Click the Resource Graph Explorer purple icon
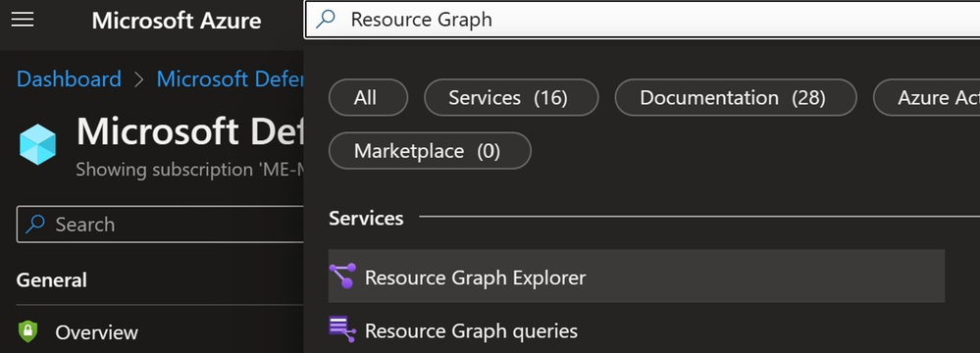 [342, 277]
